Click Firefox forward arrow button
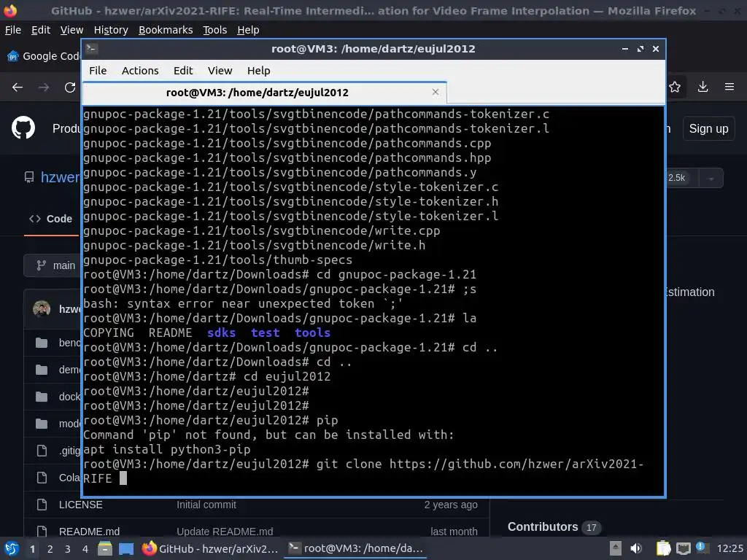The height and width of the screenshot is (560, 747). coord(44,87)
